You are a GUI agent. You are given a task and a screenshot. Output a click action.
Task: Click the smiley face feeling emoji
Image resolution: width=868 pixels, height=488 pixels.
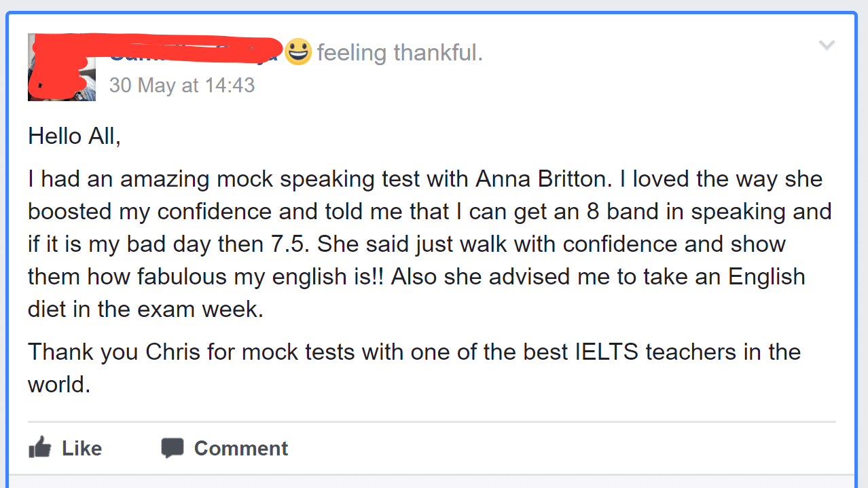pos(297,52)
